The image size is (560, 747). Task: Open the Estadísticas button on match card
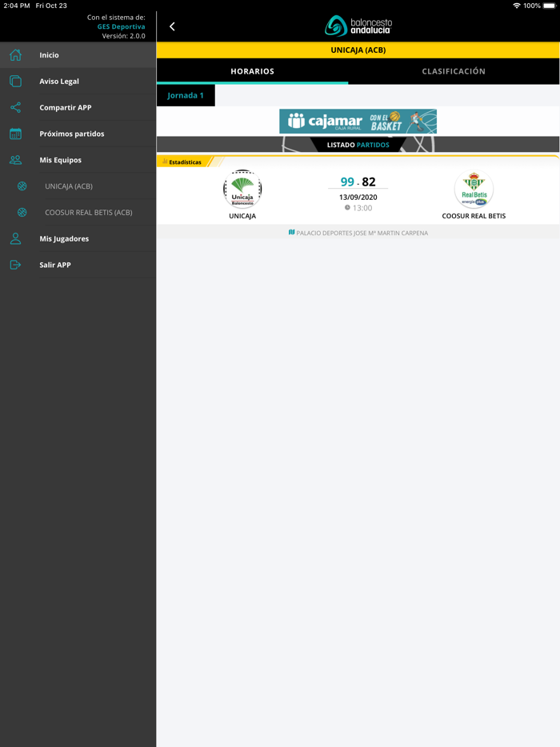(x=185, y=162)
